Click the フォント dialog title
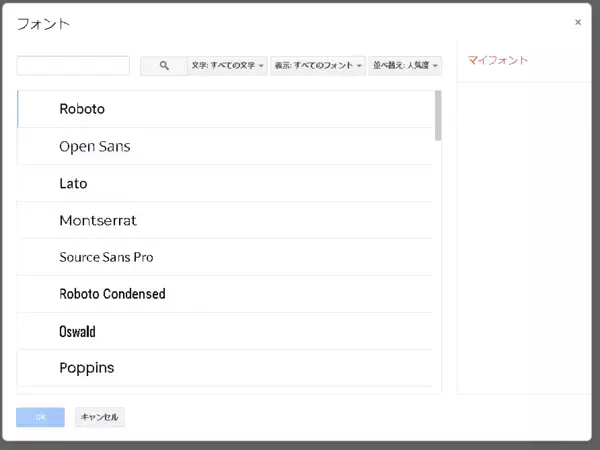 [x=43, y=23]
